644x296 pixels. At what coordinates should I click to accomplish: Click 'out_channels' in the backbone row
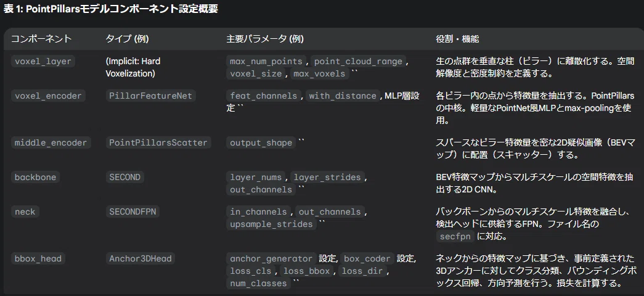click(261, 189)
